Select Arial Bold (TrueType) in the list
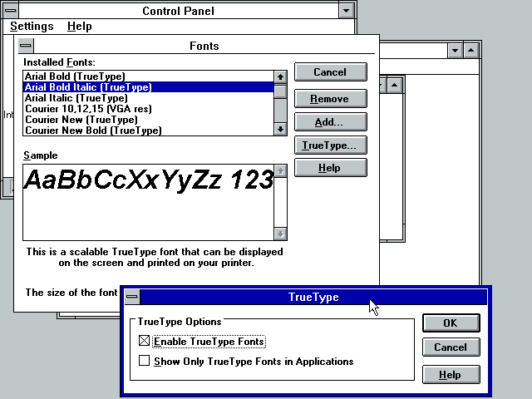This screenshot has height=399, width=532. tap(148, 76)
